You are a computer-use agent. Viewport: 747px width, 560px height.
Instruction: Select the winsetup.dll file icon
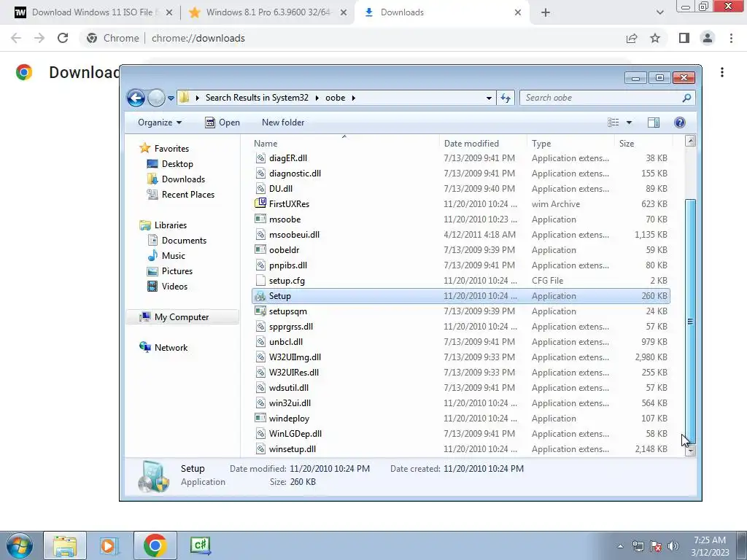coord(260,448)
